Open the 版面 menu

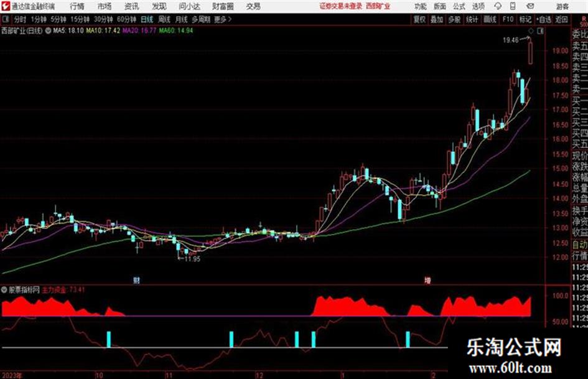pos(439,6)
